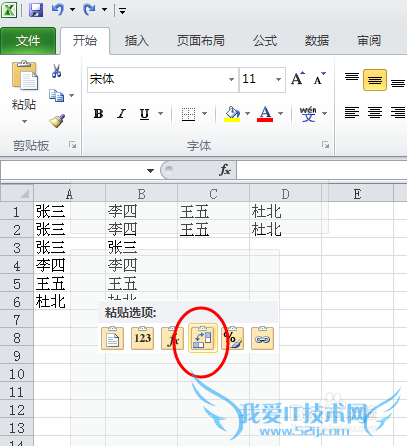
Task: Save the workbook with the floppy disk icon
Action: coord(36,10)
